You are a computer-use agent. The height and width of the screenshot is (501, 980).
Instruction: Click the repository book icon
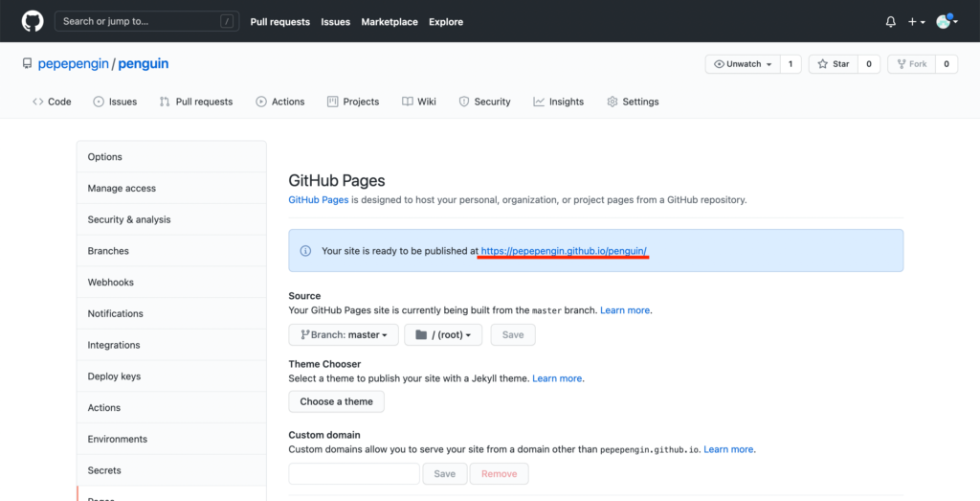pyautogui.click(x=27, y=64)
